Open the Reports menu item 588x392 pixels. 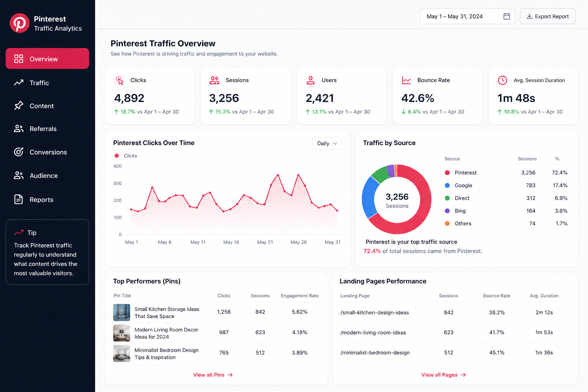(x=47, y=199)
